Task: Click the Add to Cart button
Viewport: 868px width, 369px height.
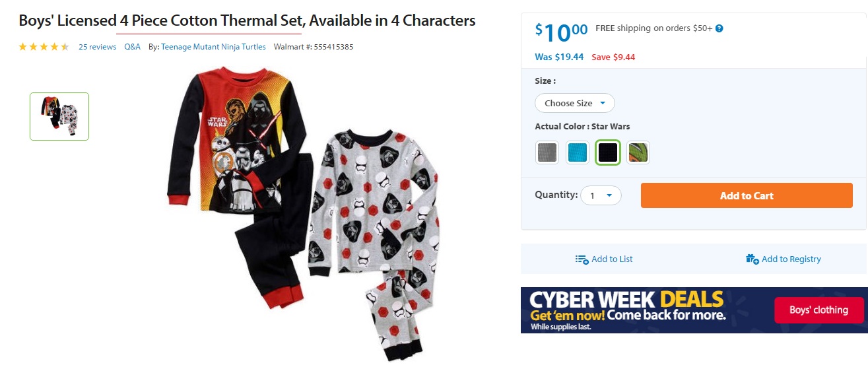Action: coord(747,195)
